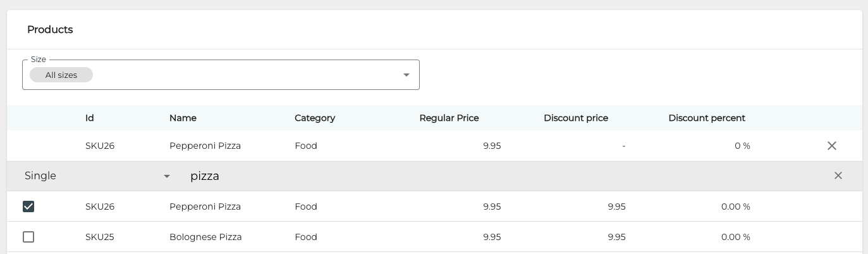This screenshot has width=868, height=254.
Task: Remove the selected Pepperoni Pizza product row
Action: pyautogui.click(x=831, y=146)
